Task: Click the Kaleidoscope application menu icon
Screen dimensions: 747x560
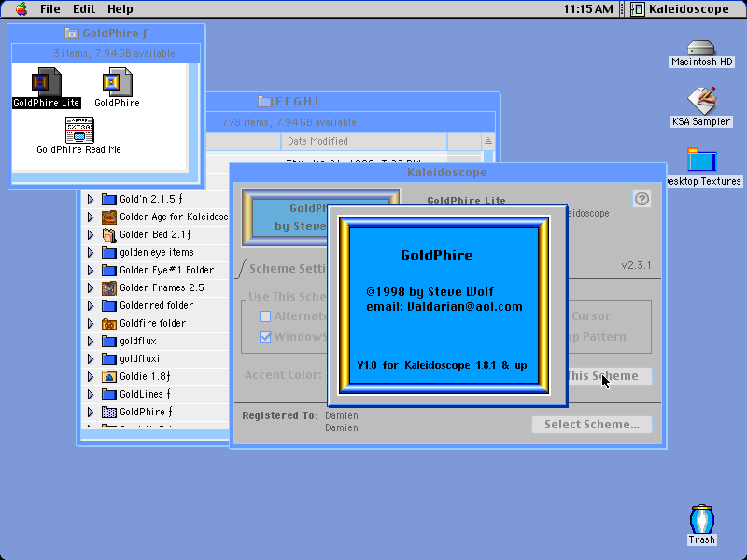Action: [638, 8]
